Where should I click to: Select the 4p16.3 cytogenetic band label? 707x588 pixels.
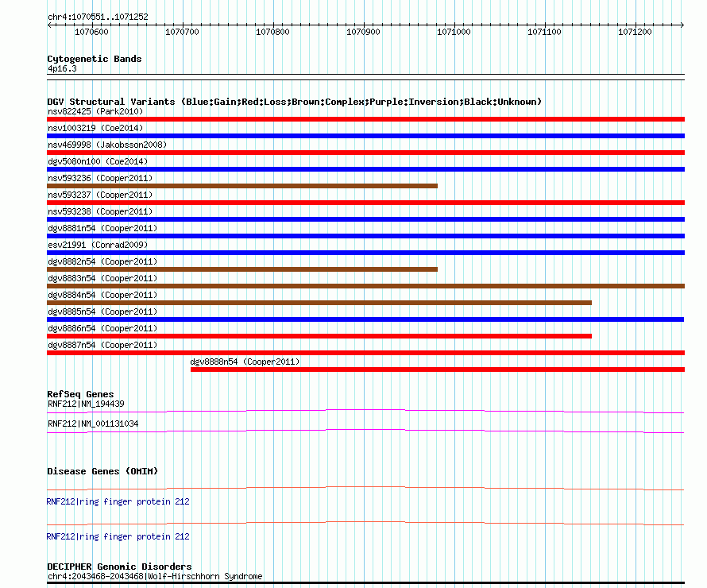(x=62, y=69)
